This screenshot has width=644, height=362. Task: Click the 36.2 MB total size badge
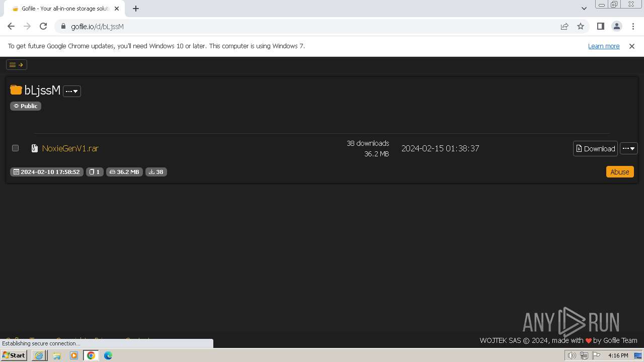point(124,172)
